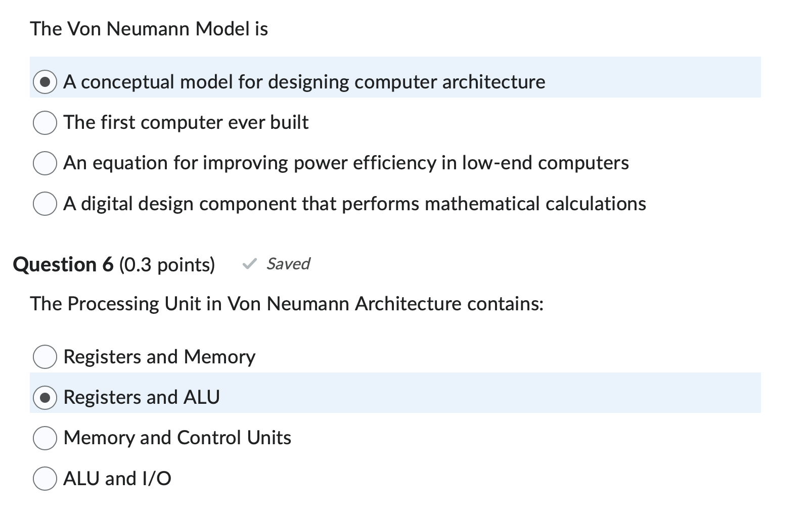The width and height of the screenshot is (812, 517).
Task: Select 'A conceptual model for designing computer architecture'
Action: pos(45,82)
